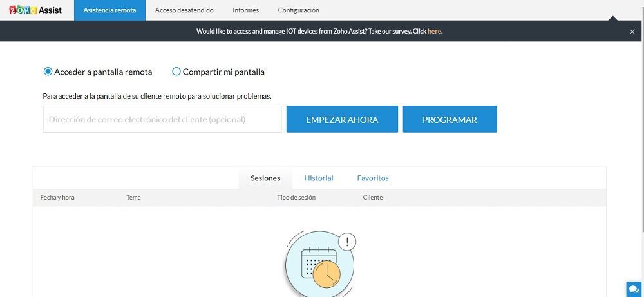This screenshot has height=297, width=644.
Task: Click the EMPEZAR AHORA button
Action: coord(342,120)
